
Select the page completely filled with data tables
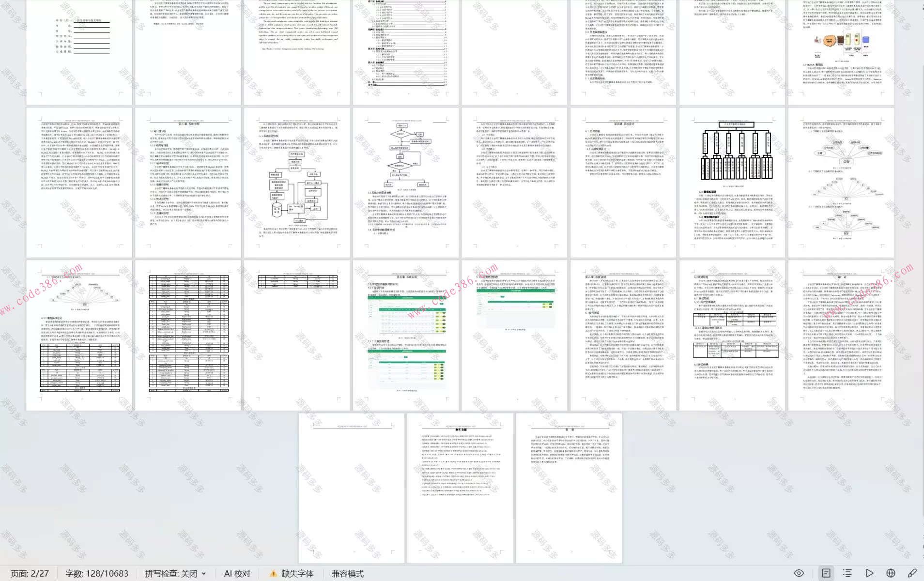coord(188,336)
